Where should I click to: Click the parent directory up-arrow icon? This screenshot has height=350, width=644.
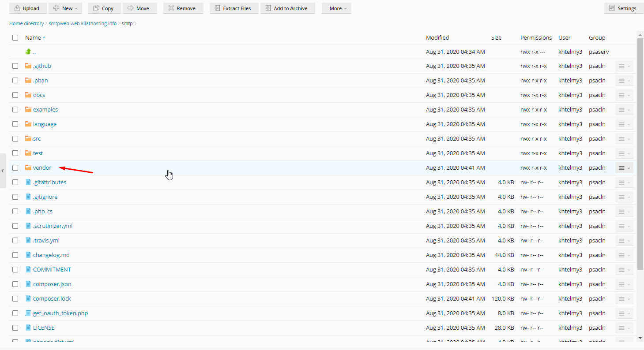[x=28, y=51]
